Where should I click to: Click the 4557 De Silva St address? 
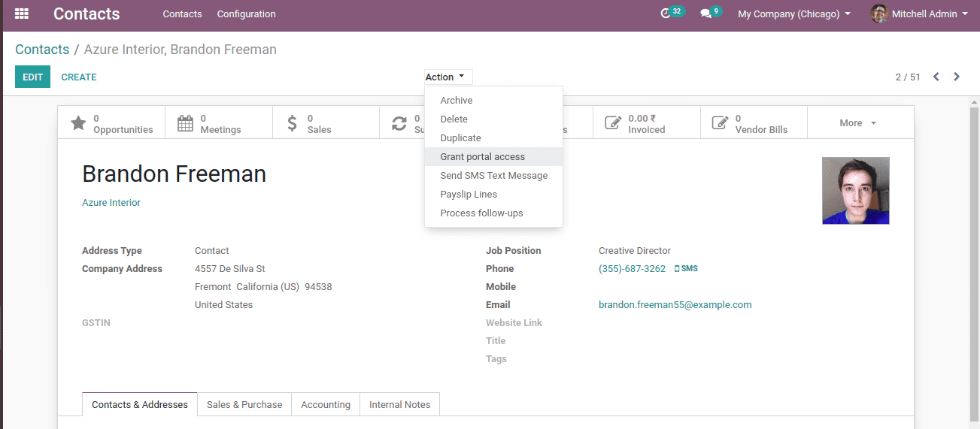(229, 269)
